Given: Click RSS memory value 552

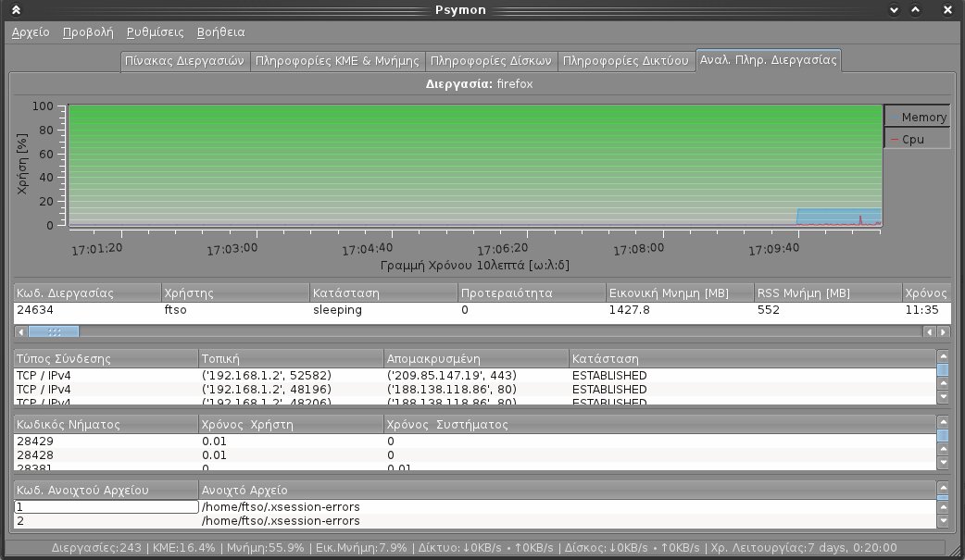Looking at the screenshot, I should click(x=828, y=310).
